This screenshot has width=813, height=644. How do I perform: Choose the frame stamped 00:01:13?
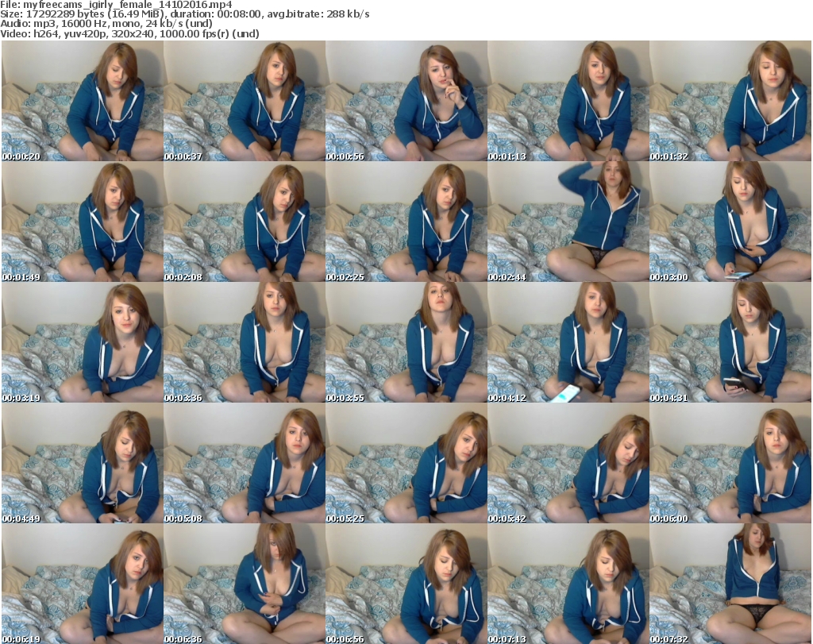pos(568,101)
